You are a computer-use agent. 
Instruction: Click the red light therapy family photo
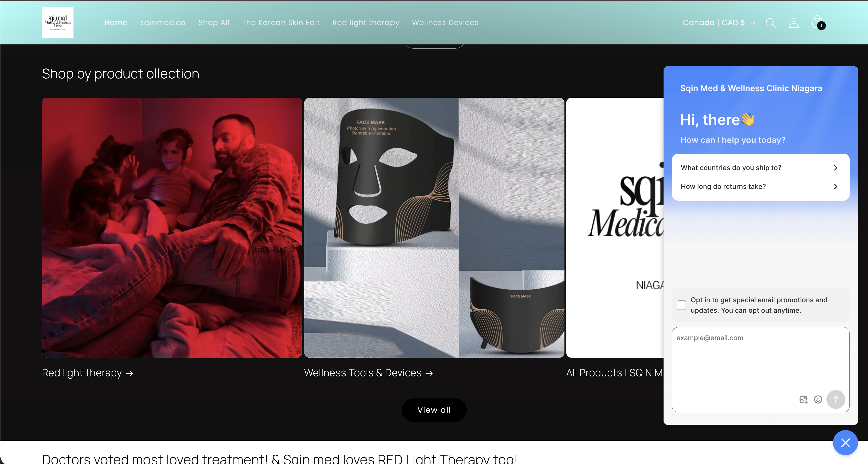coord(172,228)
